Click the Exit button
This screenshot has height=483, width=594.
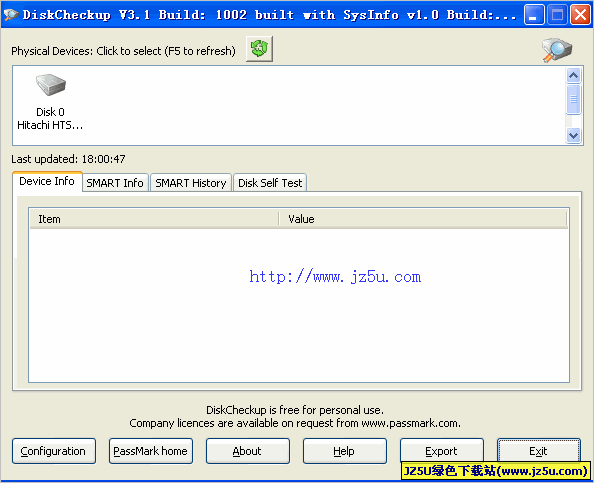(538, 451)
